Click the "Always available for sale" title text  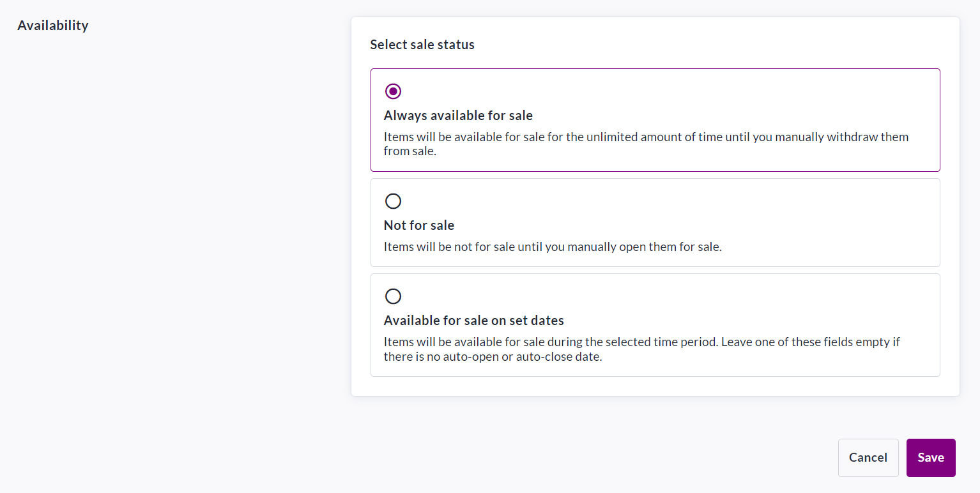pos(458,116)
